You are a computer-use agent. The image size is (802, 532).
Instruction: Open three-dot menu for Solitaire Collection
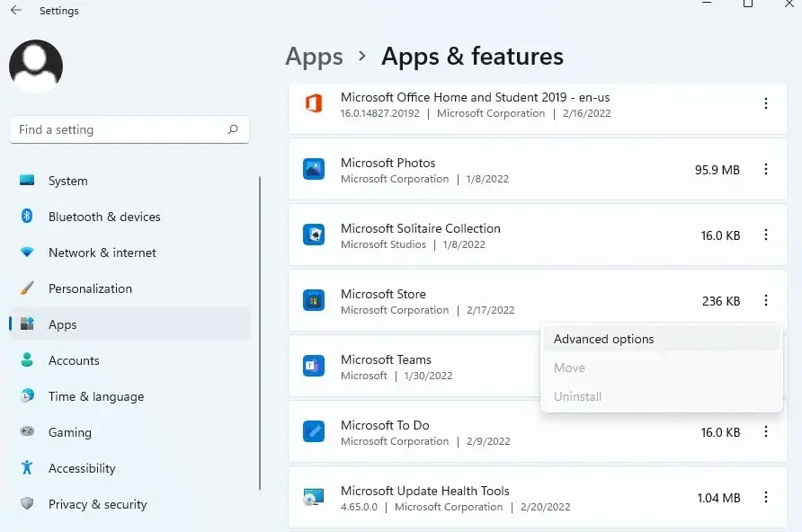coord(766,235)
